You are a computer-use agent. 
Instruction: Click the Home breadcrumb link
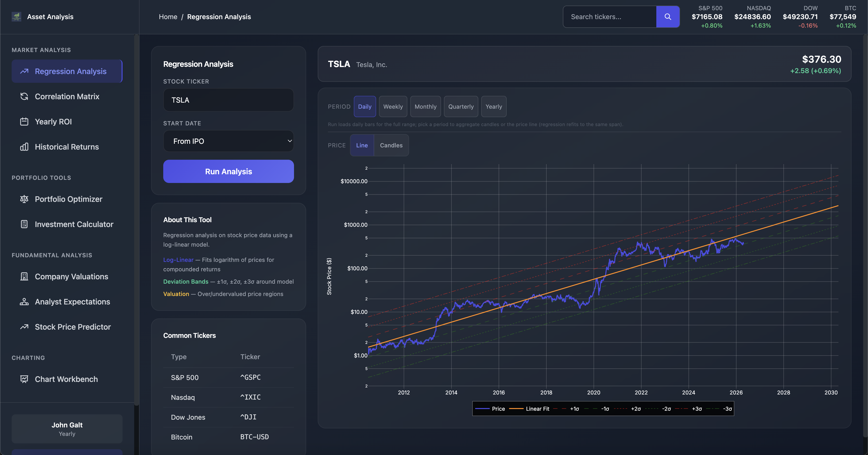[x=168, y=16]
